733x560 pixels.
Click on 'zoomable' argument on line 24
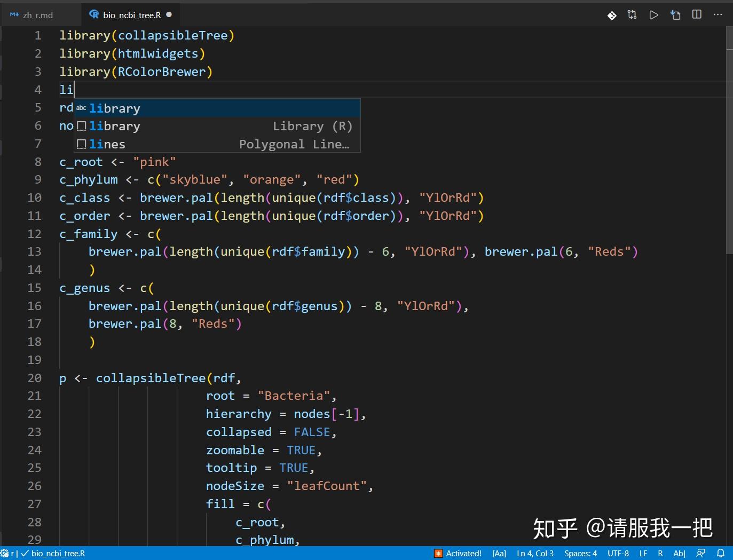(235, 451)
